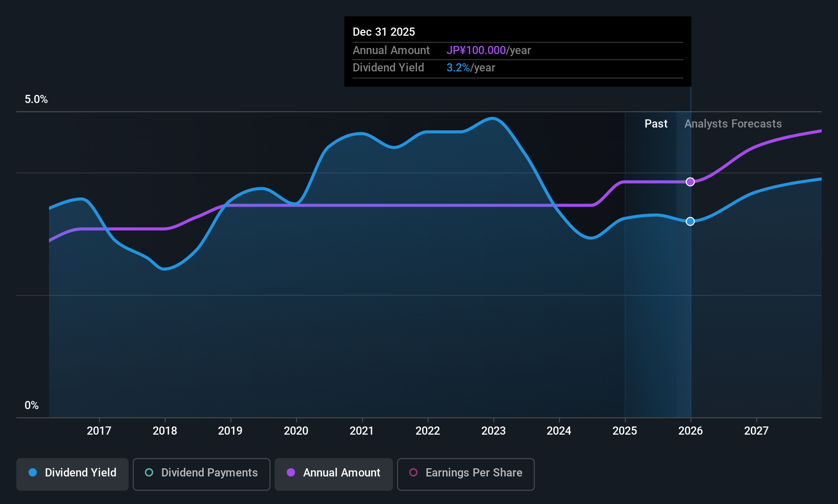The width and height of the screenshot is (838, 504).
Task: Click the pink Earnings Per Share legend circle
Action: (x=413, y=472)
